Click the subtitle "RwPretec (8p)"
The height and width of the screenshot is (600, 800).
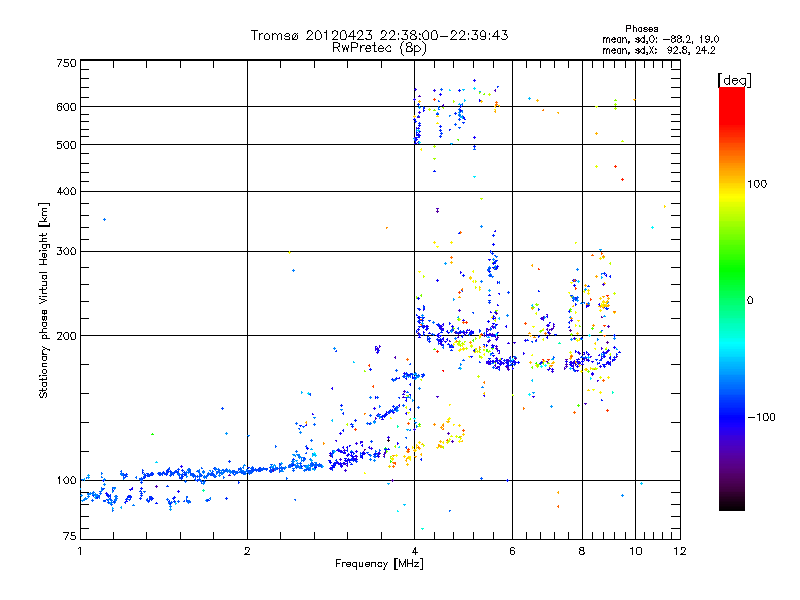pyautogui.click(x=379, y=48)
